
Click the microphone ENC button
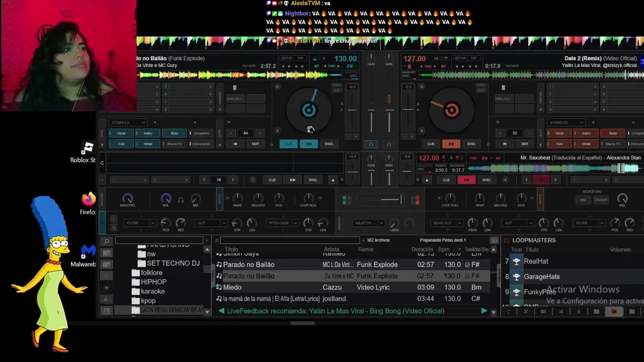(584, 200)
